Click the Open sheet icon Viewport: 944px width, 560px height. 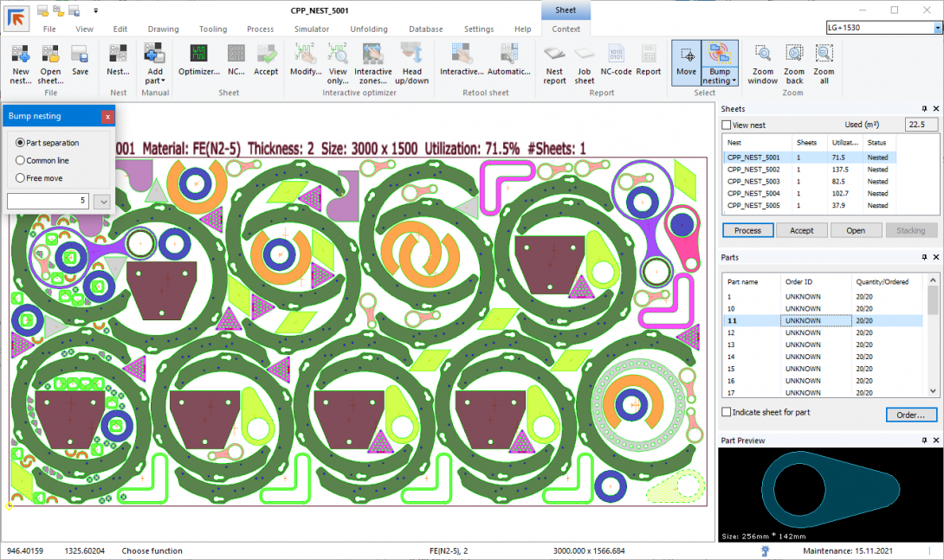click(50, 55)
